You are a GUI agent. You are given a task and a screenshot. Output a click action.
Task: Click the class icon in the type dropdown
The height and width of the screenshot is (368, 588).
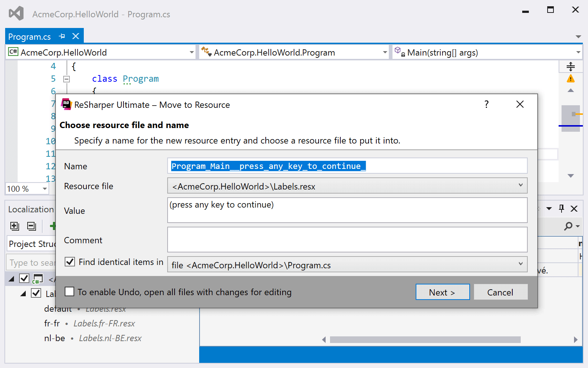click(x=206, y=52)
